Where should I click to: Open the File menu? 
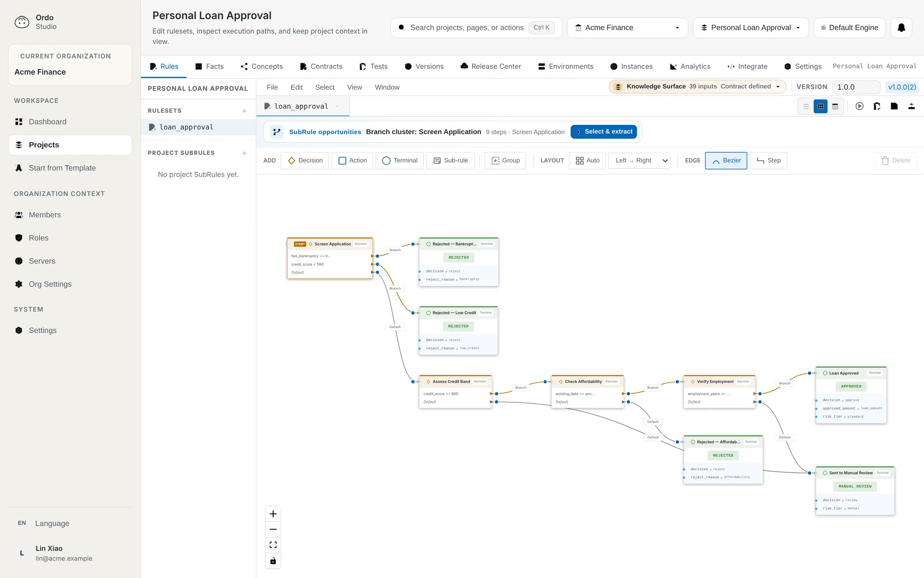coord(272,87)
